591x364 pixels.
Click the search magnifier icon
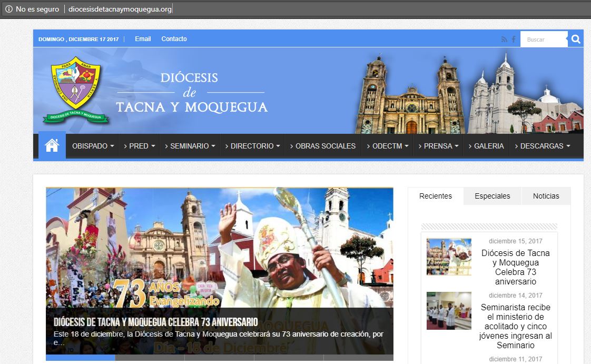[x=576, y=39]
